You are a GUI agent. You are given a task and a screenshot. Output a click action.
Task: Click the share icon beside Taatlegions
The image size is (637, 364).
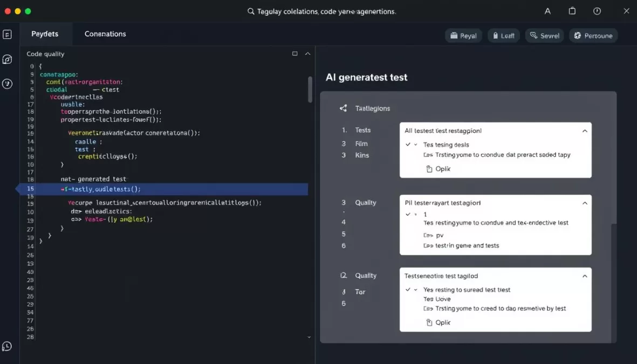(344, 108)
